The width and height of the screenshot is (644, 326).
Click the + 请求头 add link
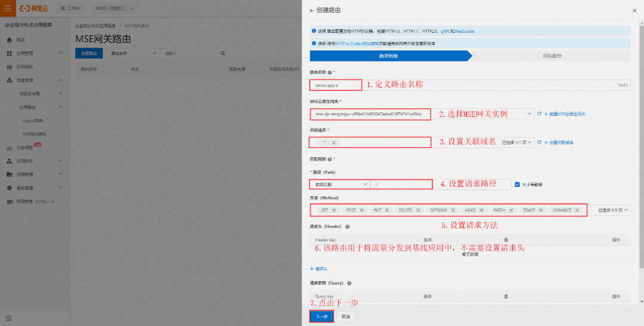[x=318, y=269]
